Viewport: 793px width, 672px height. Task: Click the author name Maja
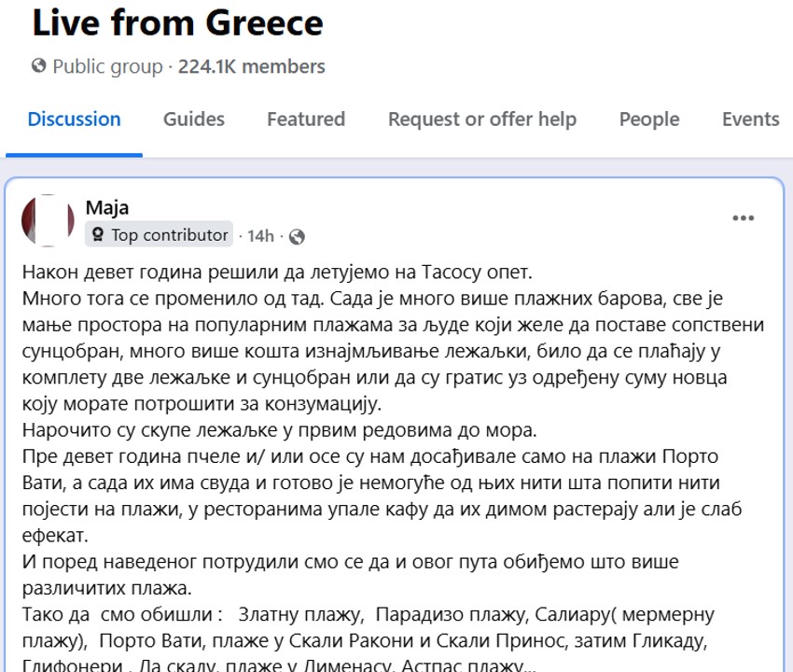coord(107,207)
